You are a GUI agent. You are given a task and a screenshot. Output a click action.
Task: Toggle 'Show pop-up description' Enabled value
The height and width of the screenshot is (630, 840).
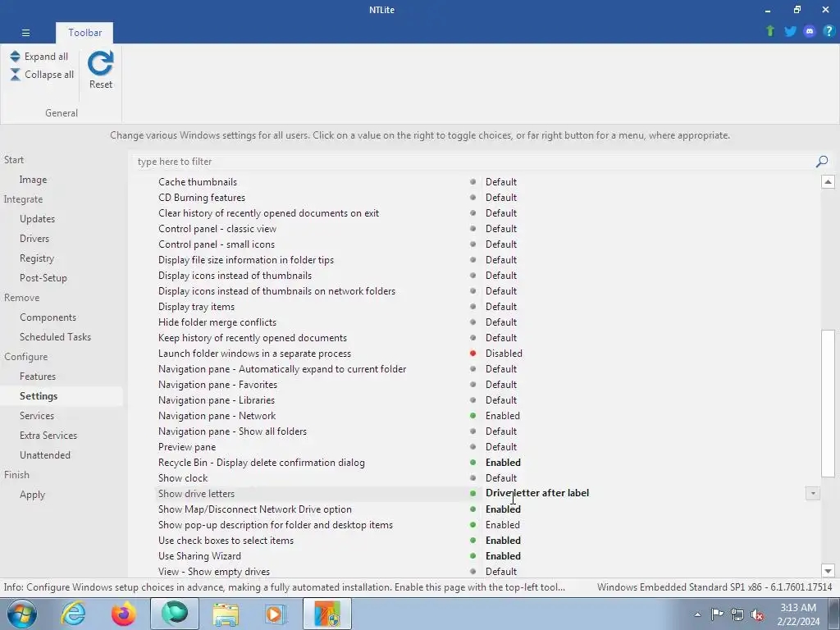click(503, 525)
